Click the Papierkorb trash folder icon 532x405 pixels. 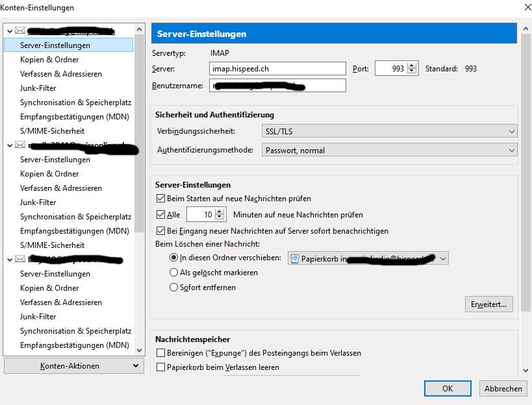(296, 258)
